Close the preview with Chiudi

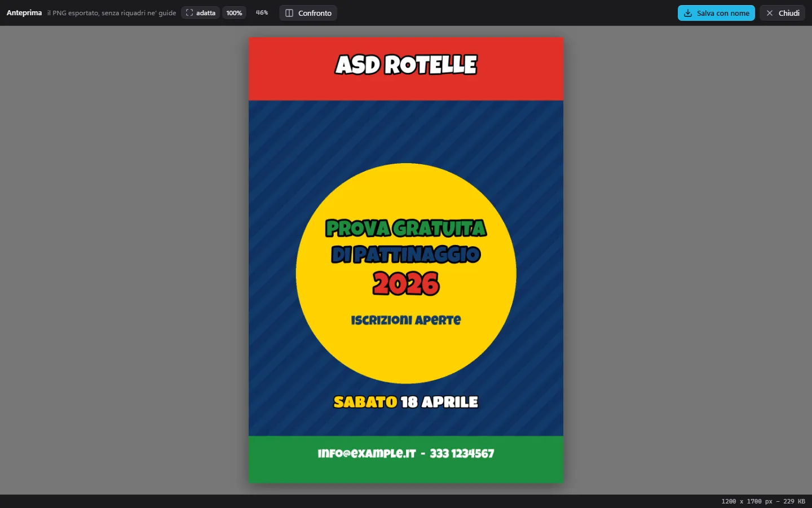(782, 13)
